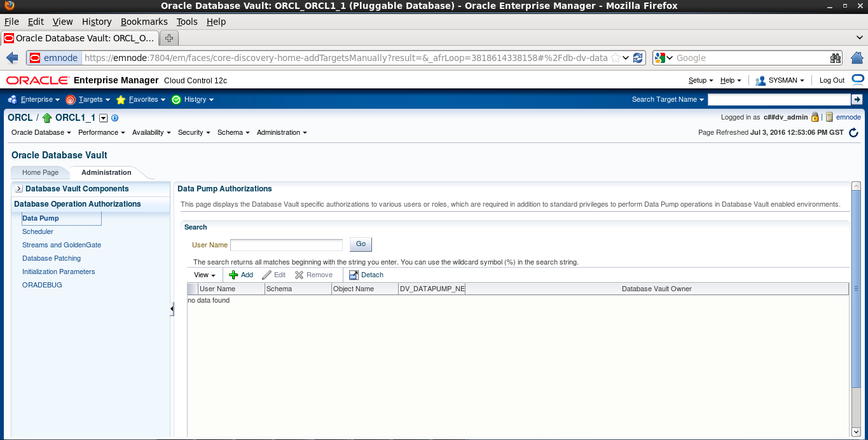Click the Oracle O icon at top right

(858, 79)
